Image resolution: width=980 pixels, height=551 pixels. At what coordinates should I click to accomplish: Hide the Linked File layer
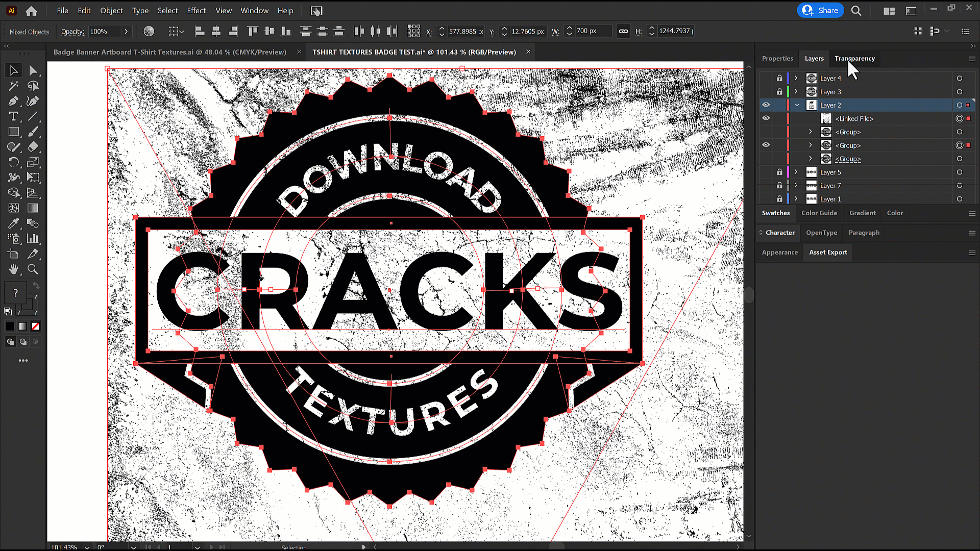pos(765,118)
